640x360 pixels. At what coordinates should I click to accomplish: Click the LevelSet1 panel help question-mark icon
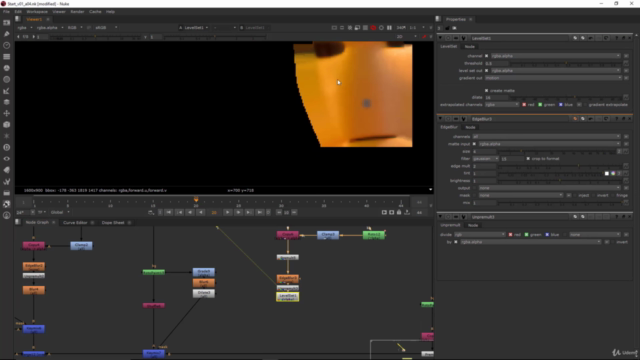point(616,38)
